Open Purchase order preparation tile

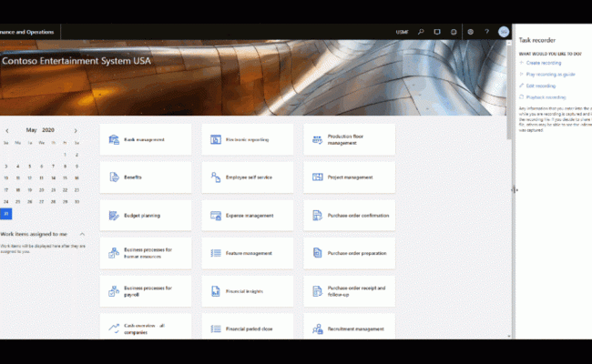click(349, 253)
